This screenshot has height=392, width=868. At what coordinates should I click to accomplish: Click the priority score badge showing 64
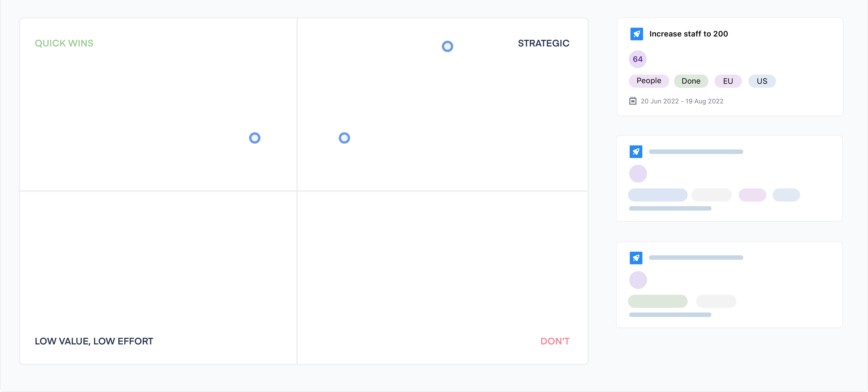click(637, 59)
